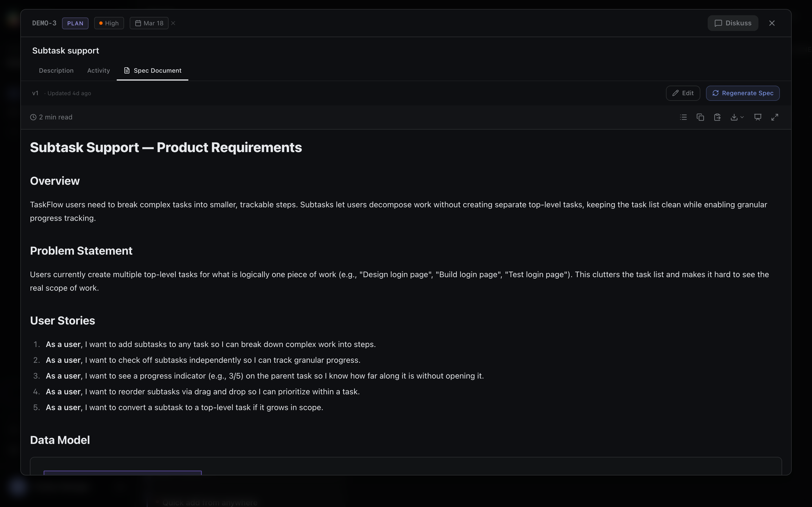Image resolution: width=812 pixels, height=507 pixels.
Task: Switch to the Description tab
Action: 56,70
